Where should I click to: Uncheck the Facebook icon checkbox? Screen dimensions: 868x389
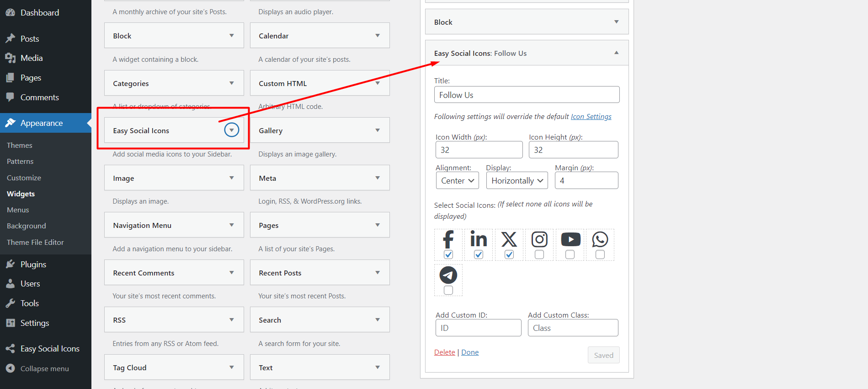[448, 254]
